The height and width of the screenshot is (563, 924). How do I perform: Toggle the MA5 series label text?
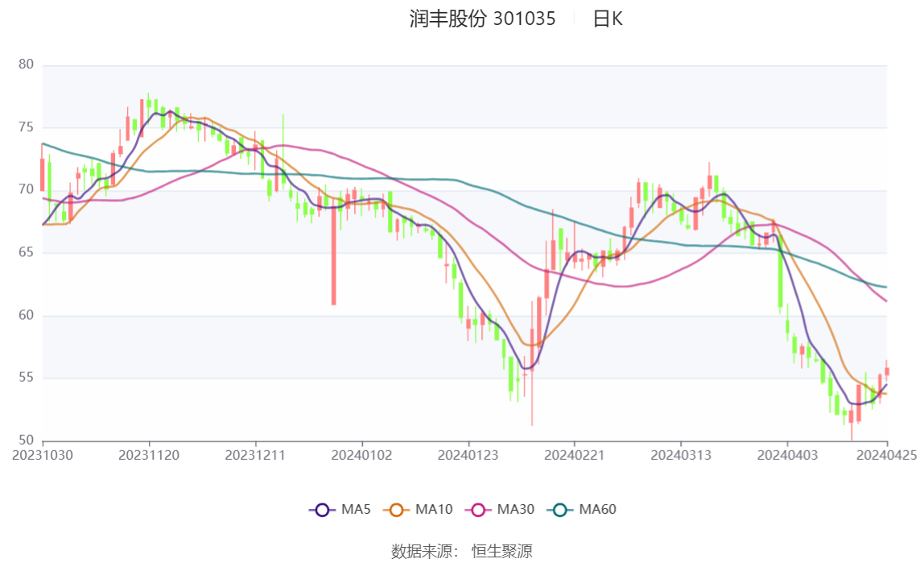pyautogui.click(x=356, y=510)
